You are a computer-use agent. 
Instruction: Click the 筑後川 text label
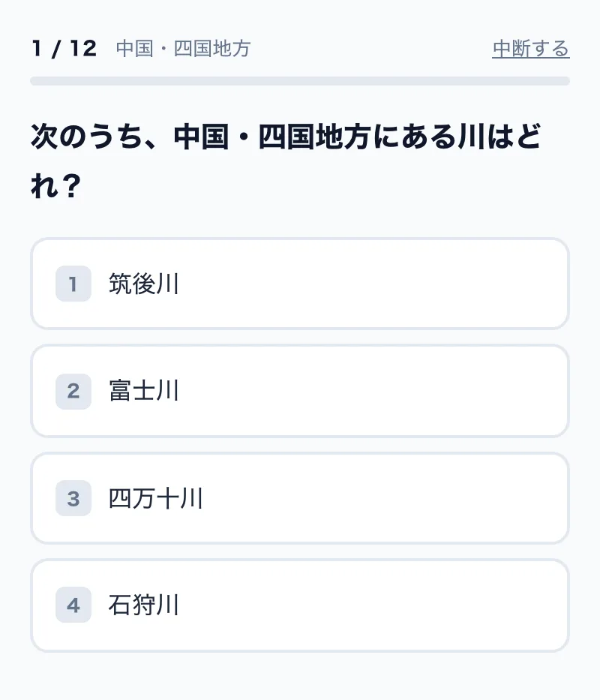[144, 284]
